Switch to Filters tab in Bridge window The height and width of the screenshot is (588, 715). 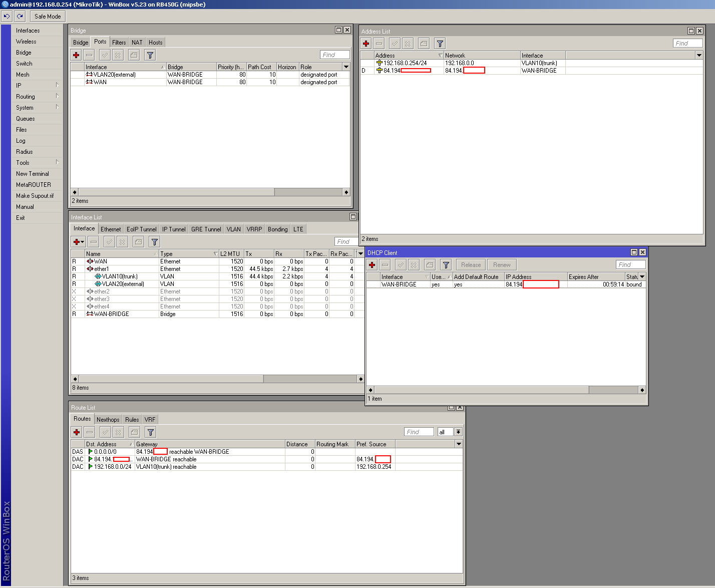click(119, 43)
